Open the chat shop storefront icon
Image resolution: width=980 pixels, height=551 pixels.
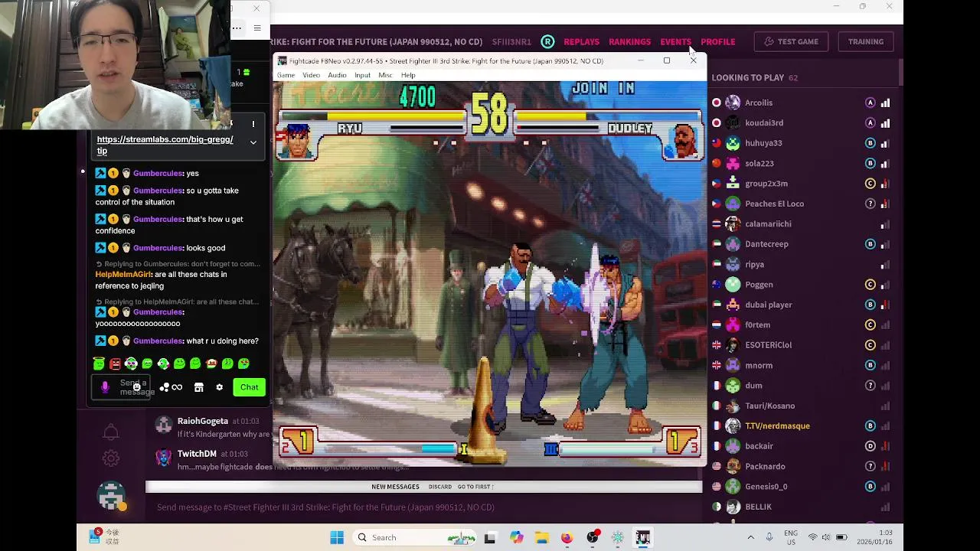[198, 387]
